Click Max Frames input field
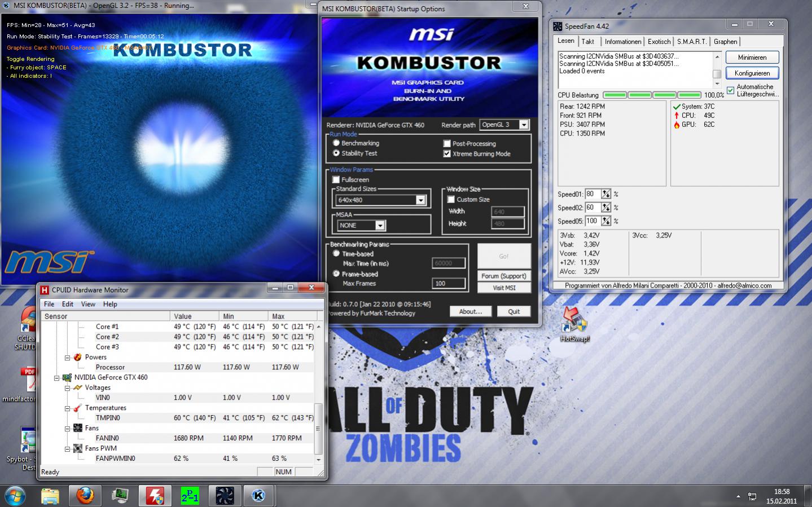This screenshot has width=812, height=507. click(449, 283)
